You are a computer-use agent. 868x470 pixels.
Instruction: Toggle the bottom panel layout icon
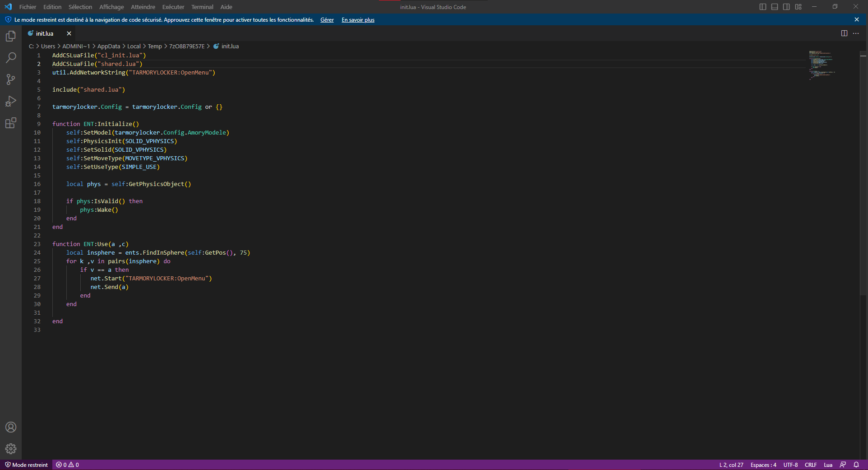pos(775,7)
